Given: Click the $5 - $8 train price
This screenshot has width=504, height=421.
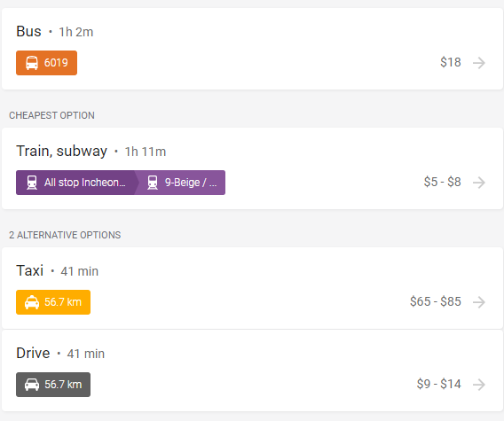Looking at the screenshot, I should 442,182.
